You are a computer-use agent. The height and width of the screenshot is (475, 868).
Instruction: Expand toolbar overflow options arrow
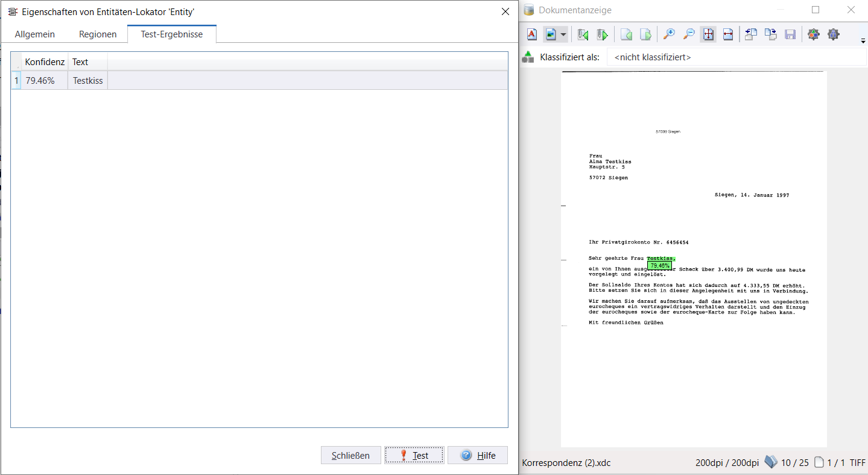(863, 40)
